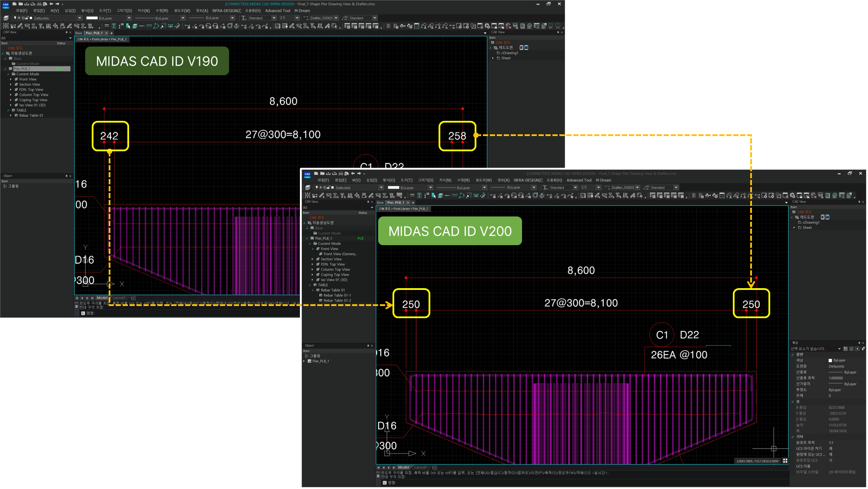The image size is (868, 489).
Task: Select Rebar Table 01-1 in V200 tree
Action: coord(337,296)
